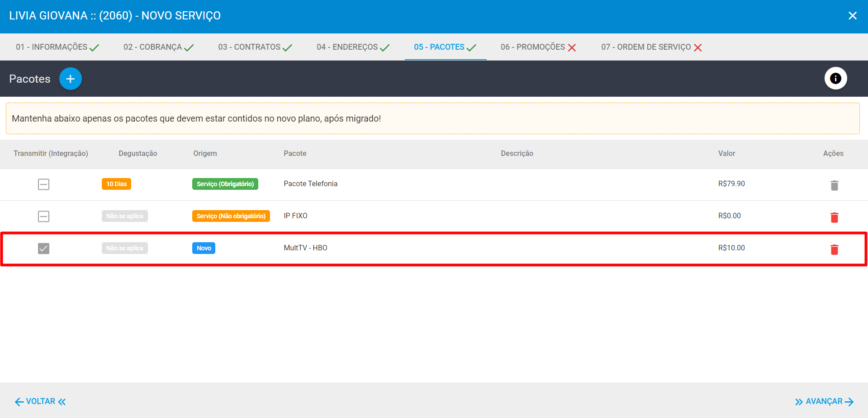868x418 pixels.
Task: Click the R$79.90 value
Action: point(731,183)
